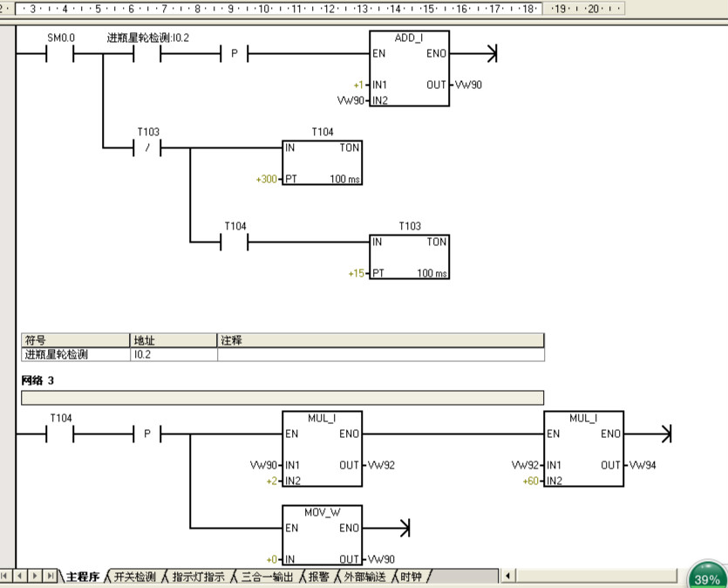Select the T104 TON timer box
This screenshot has height=588, width=728.
click(322, 162)
